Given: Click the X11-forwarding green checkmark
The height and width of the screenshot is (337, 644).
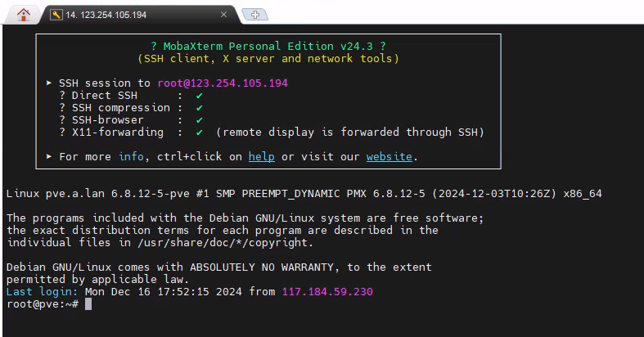Looking at the screenshot, I should (199, 133).
